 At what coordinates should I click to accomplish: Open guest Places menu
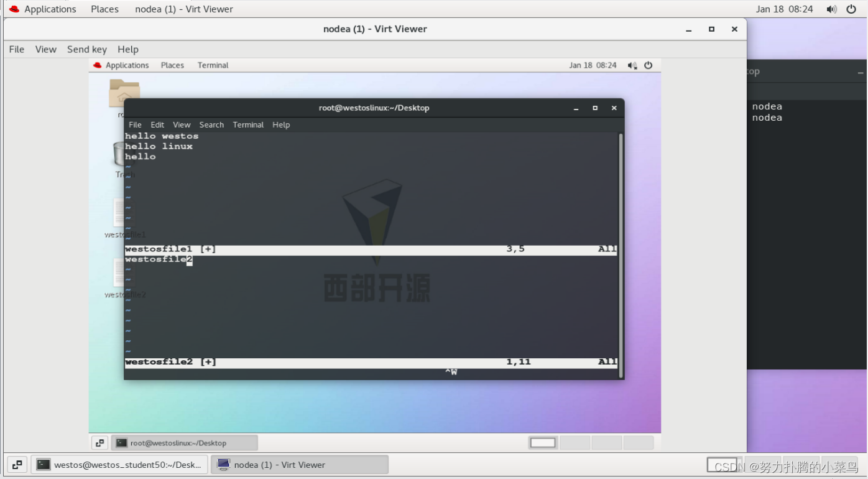pyautogui.click(x=172, y=65)
